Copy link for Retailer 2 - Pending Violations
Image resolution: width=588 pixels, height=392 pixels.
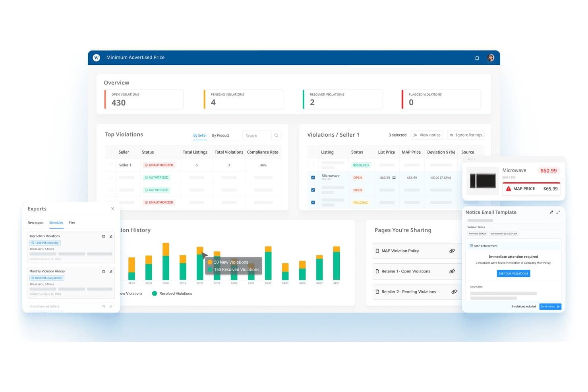(x=454, y=292)
